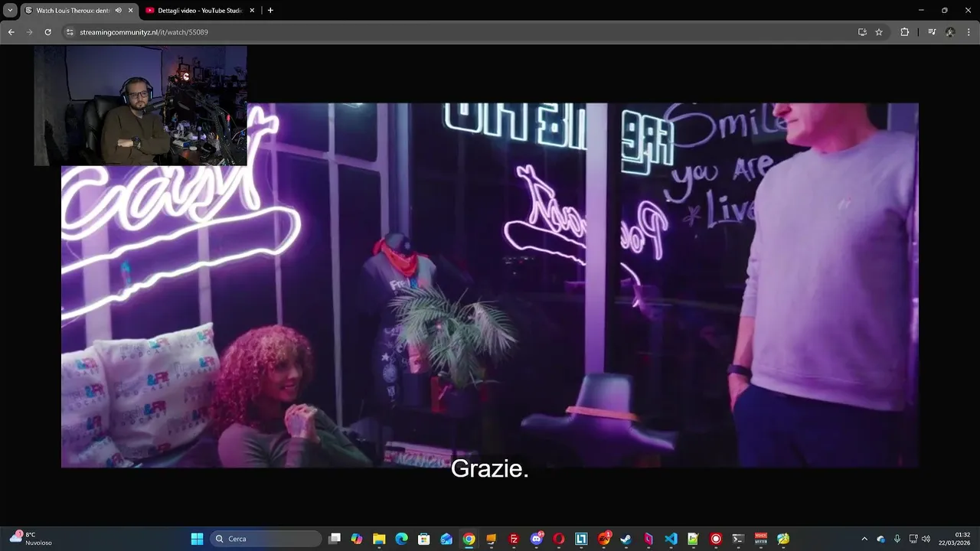Open a new browser tab
The width and height of the screenshot is (980, 551).
tap(270, 11)
